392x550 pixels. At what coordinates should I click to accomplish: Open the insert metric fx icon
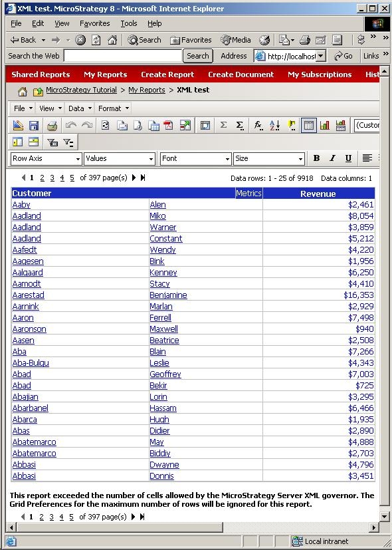(258, 126)
